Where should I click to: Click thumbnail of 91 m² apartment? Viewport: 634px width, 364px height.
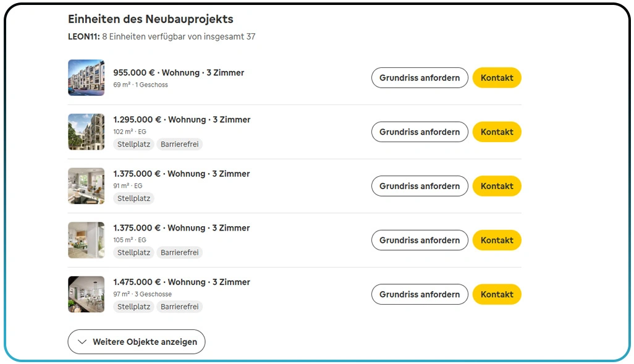click(86, 186)
